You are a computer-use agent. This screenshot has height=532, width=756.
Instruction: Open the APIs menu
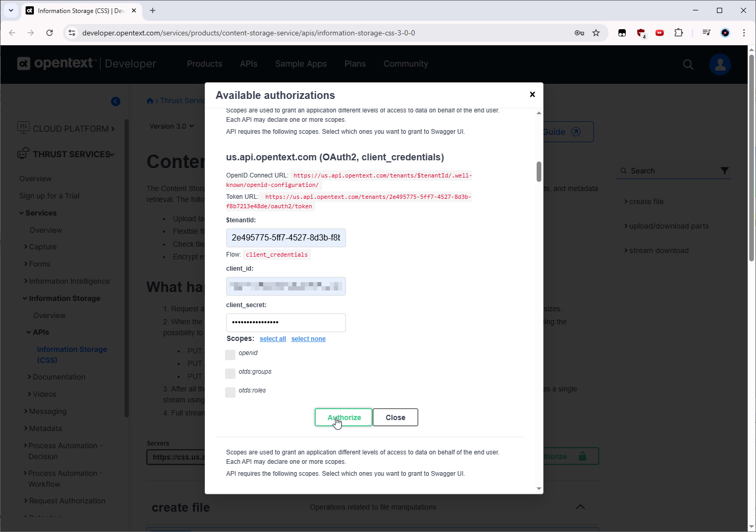(249, 64)
